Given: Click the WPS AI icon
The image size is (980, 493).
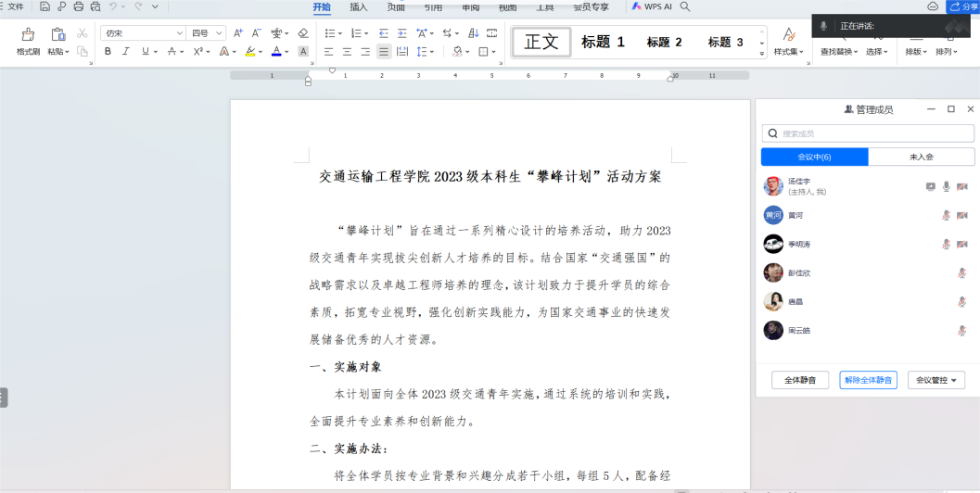Looking at the screenshot, I should pos(652,6).
